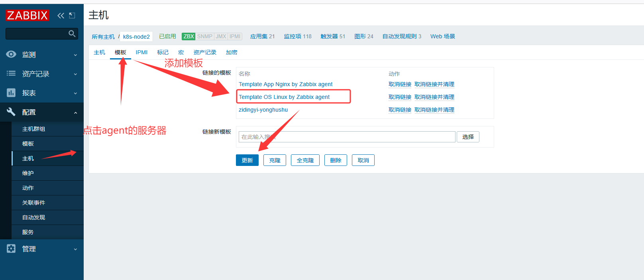Expand the 资产记录 menu chevron
This screenshot has width=644, height=280.
(x=75, y=74)
